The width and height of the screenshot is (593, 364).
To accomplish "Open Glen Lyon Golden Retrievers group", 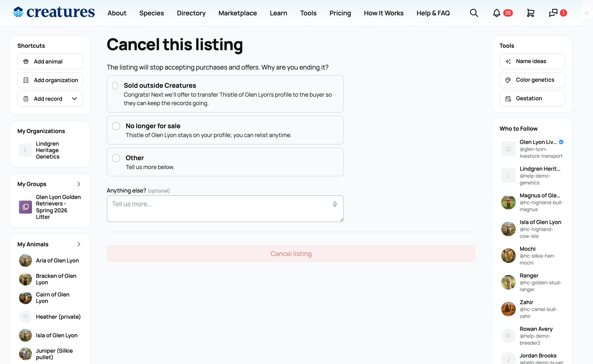I will (58, 207).
